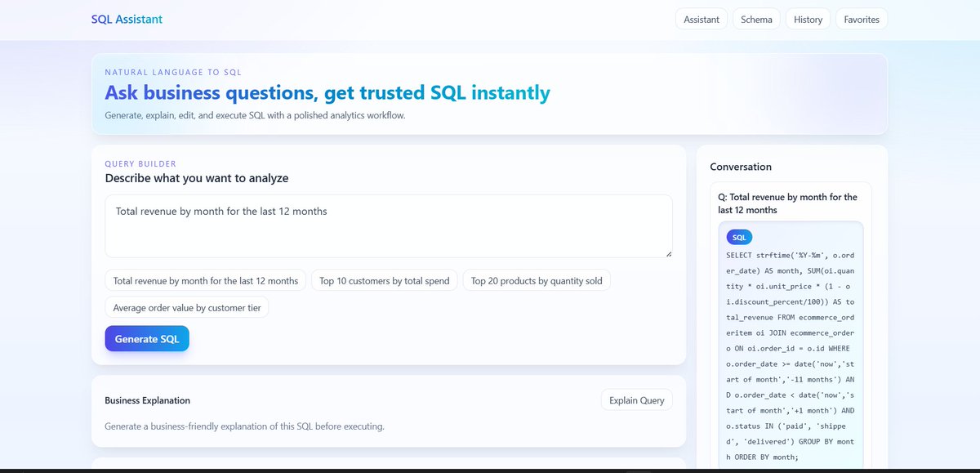
Task: Click the 'Conversation' panel heading
Action: pyautogui.click(x=741, y=167)
